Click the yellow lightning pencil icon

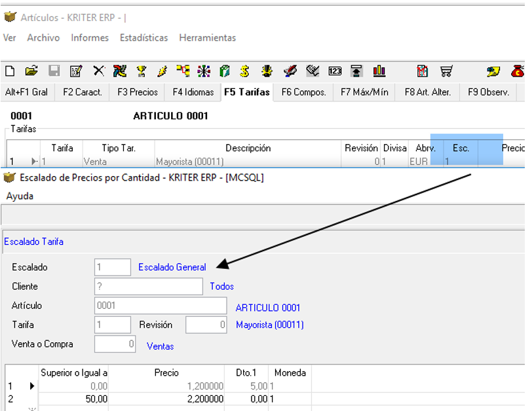(162, 71)
